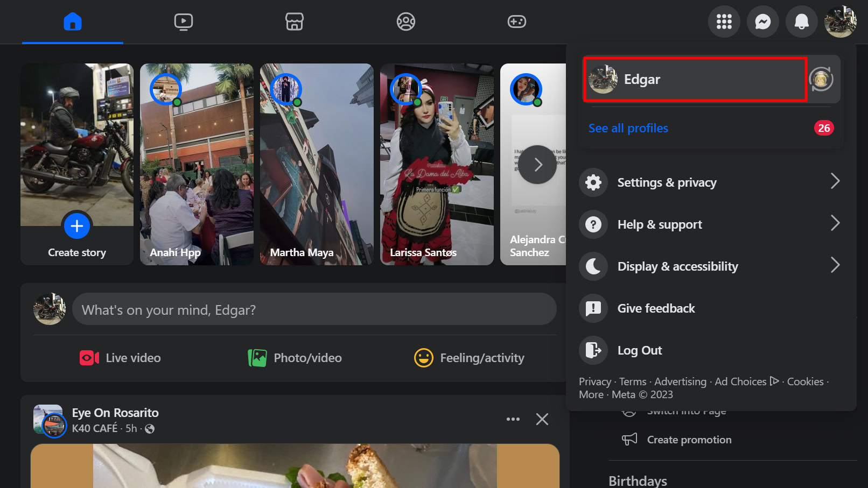Add a Feeling/activity to post
Screen dimensions: 868x488
469,358
